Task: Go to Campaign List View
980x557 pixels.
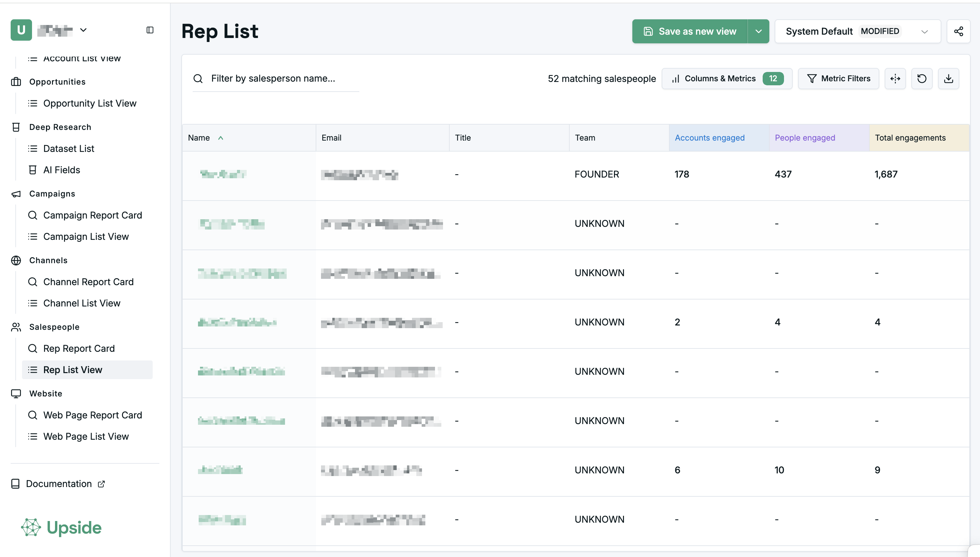Action: (x=86, y=237)
